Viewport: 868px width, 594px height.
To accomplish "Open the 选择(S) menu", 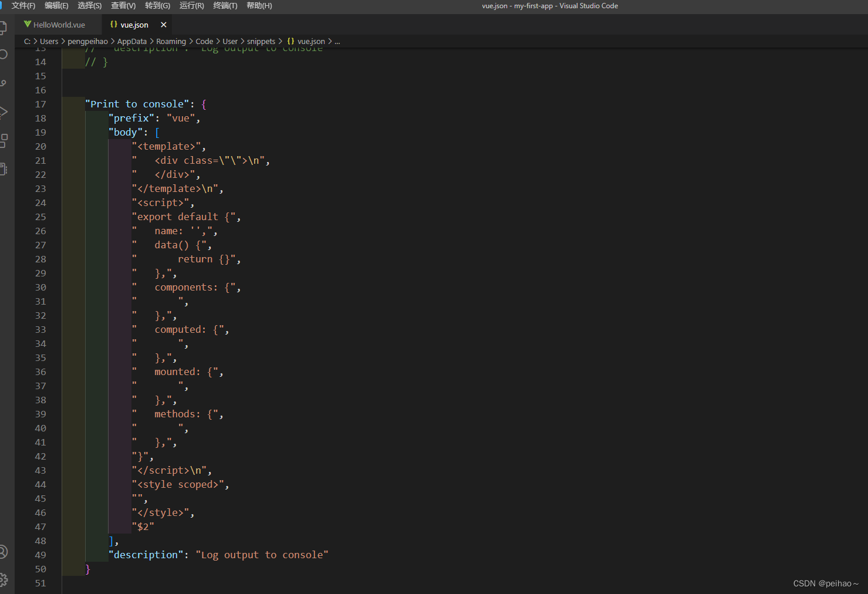I will [90, 6].
